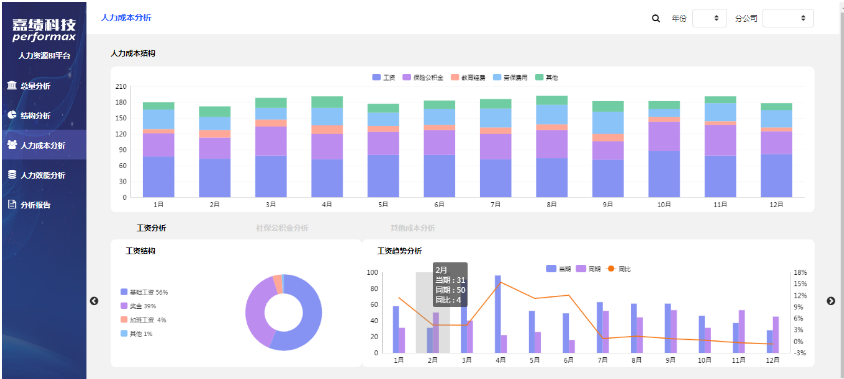Toggle 奖金 39% in pie legend
The height and width of the screenshot is (379, 844).
(x=139, y=306)
